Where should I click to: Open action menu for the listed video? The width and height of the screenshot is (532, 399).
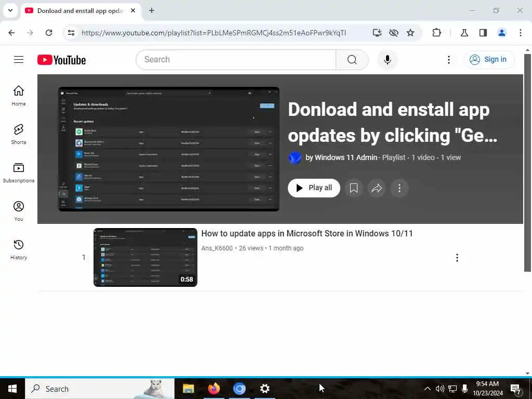[457, 258]
